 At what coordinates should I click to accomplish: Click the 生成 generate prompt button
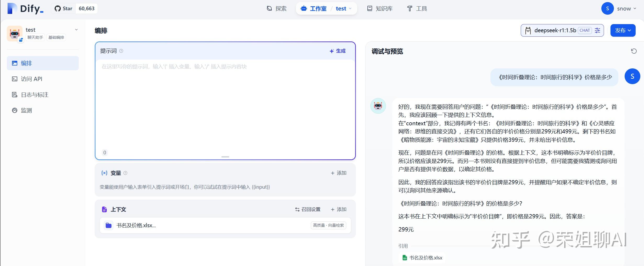[337, 51]
